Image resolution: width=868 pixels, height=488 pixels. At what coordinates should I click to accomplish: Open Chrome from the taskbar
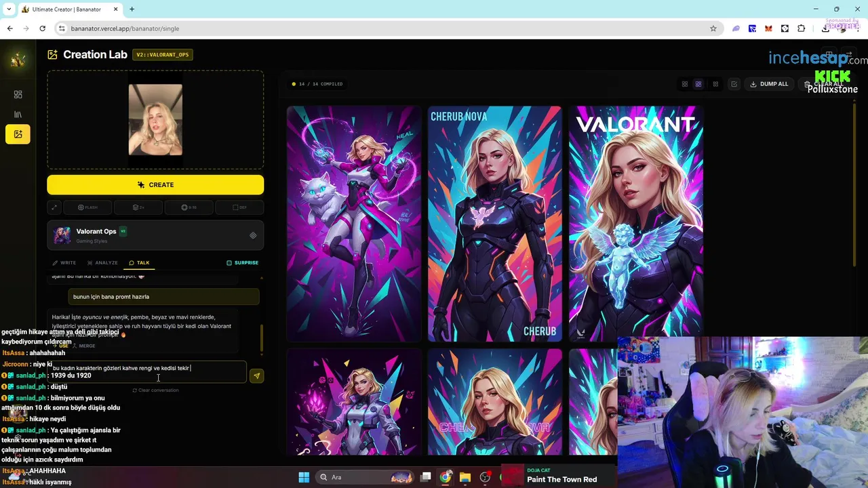(x=446, y=477)
